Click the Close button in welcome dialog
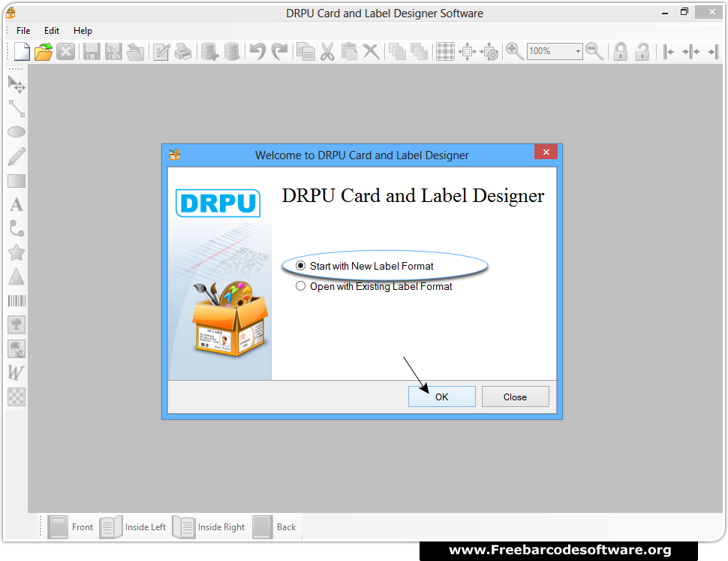Image resolution: width=728 pixels, height=561 pixels. (516, 397)
